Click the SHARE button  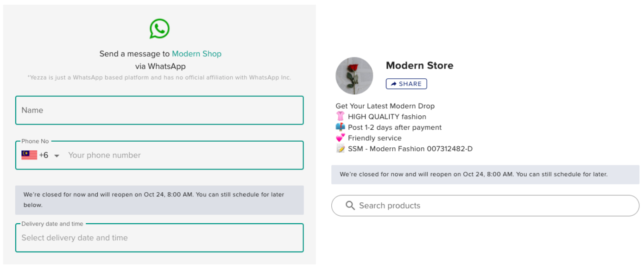406,84
